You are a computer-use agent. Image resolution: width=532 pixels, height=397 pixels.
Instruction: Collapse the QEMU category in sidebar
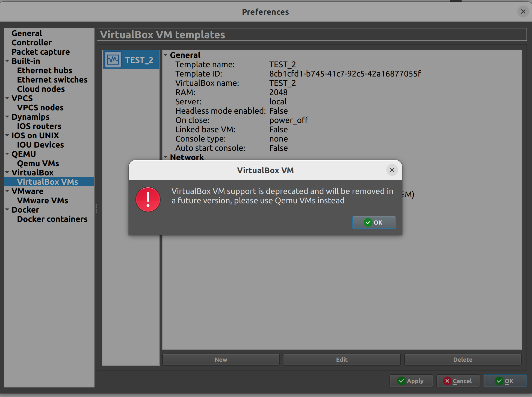(7, 154)
